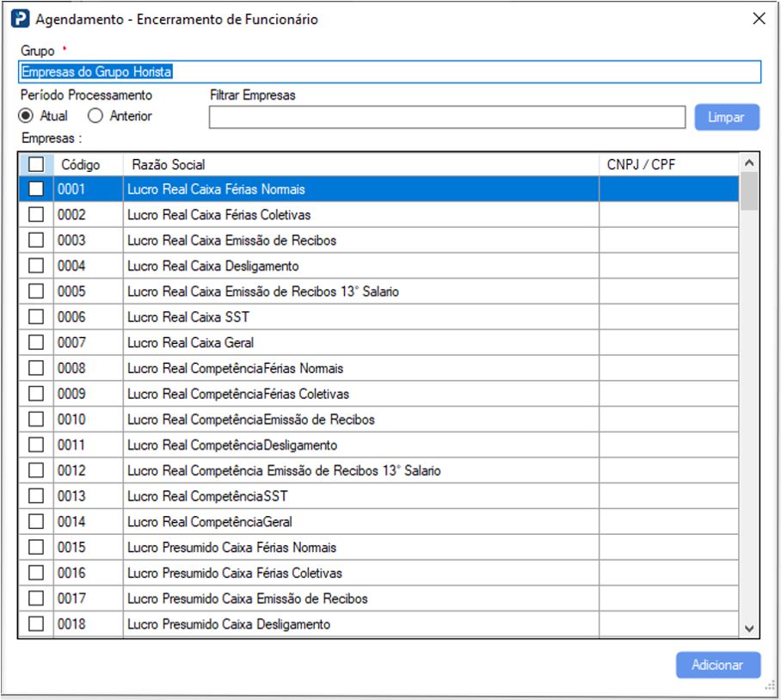Select the Anterior period radio button
The height and width of the screenshot is (700, 781).
95,115
